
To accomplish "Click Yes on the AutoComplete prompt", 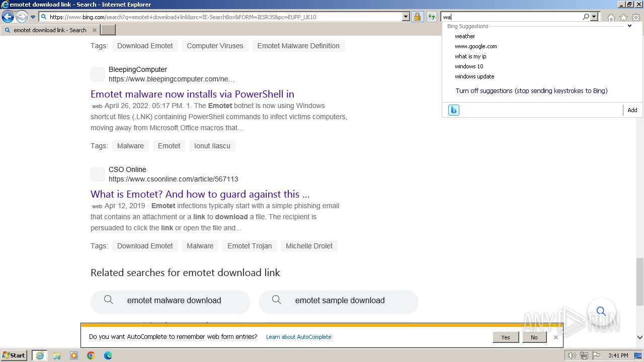I will click(x=506, y=337).
